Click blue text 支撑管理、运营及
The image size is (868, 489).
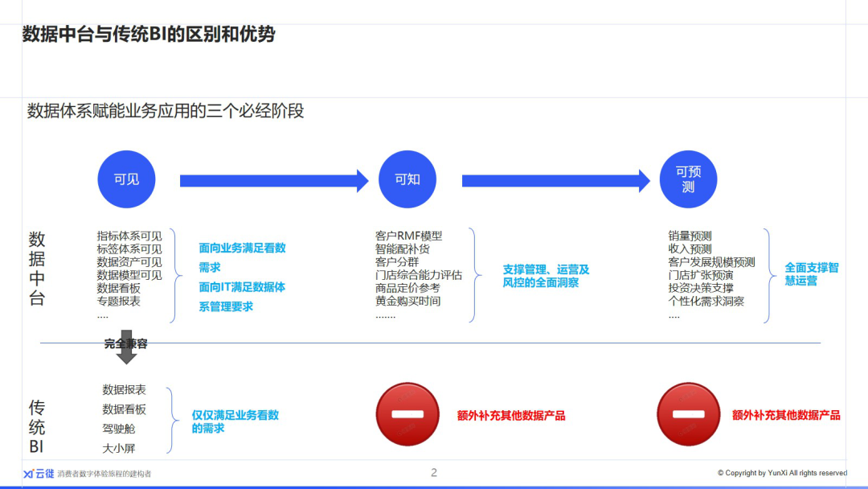point(546,269)
